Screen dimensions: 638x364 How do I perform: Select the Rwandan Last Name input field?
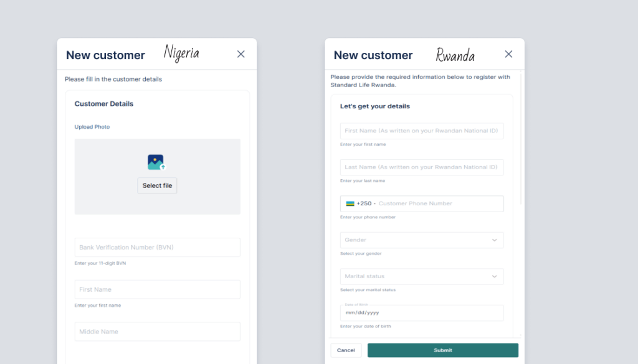pyautogui.click(x=421, y=167)
